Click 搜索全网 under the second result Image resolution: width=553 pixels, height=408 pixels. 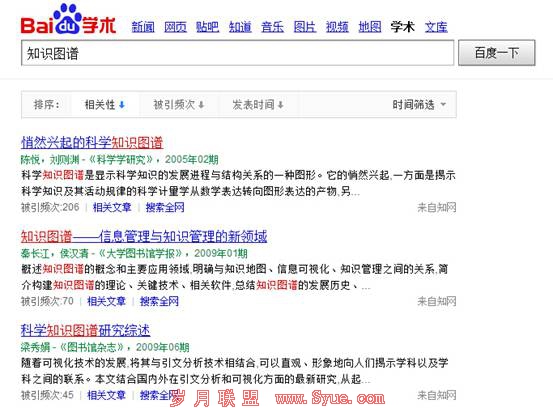(159, 301)
